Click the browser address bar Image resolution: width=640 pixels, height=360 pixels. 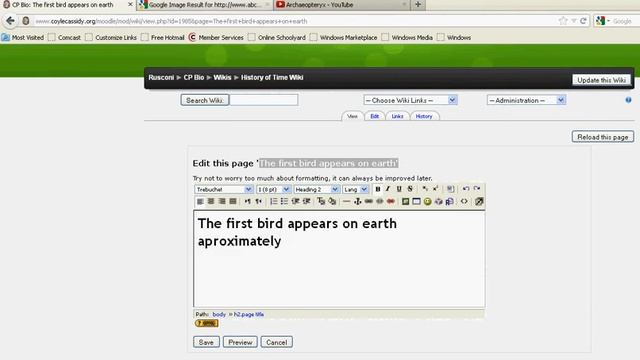tap(294, 21)
